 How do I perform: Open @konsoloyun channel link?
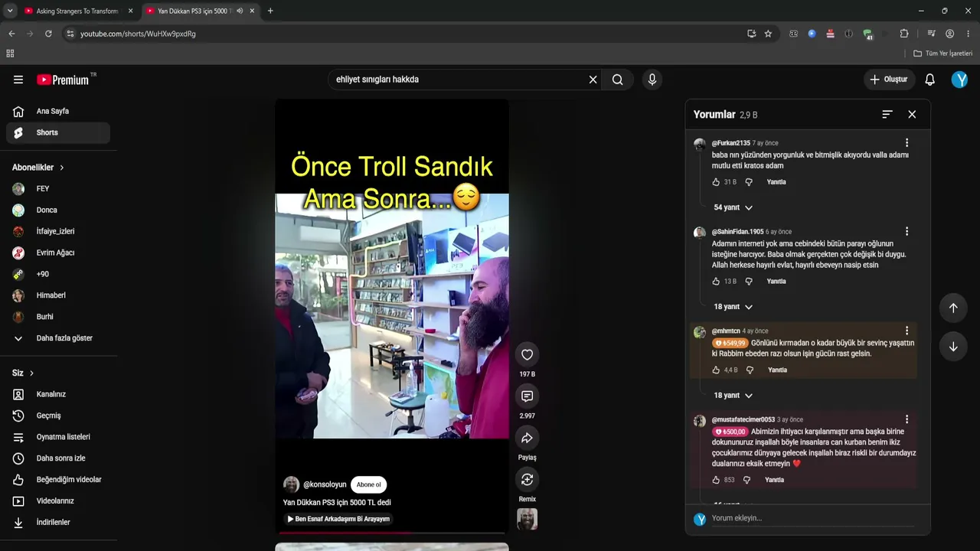coord(325,484)
